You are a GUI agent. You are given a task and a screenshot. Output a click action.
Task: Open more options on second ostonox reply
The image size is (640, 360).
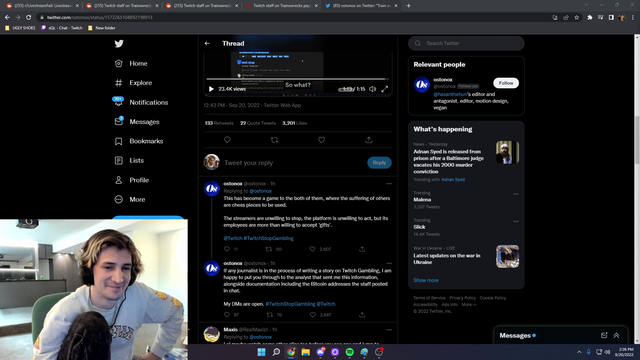(389, 263)
